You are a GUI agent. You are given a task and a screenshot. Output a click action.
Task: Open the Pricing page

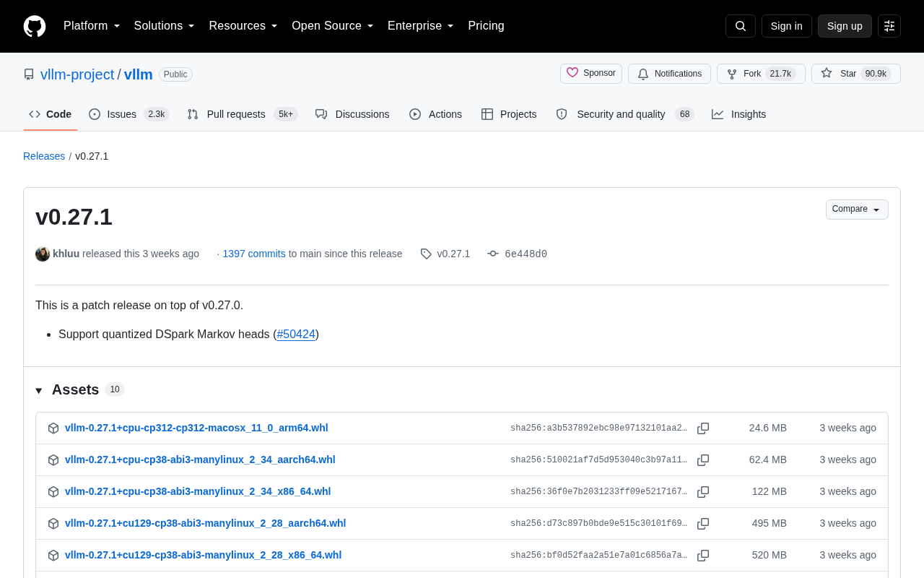[x=486, y=26]
